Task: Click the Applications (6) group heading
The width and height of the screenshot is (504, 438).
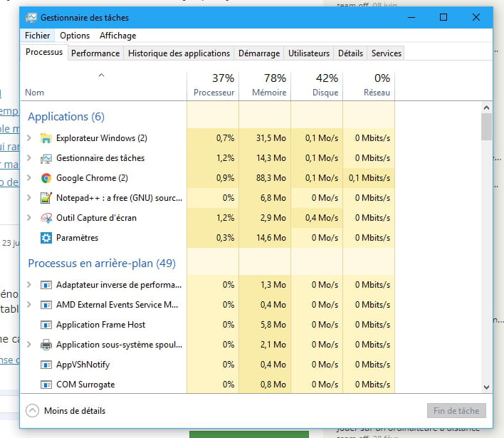Action: point(66,116)
